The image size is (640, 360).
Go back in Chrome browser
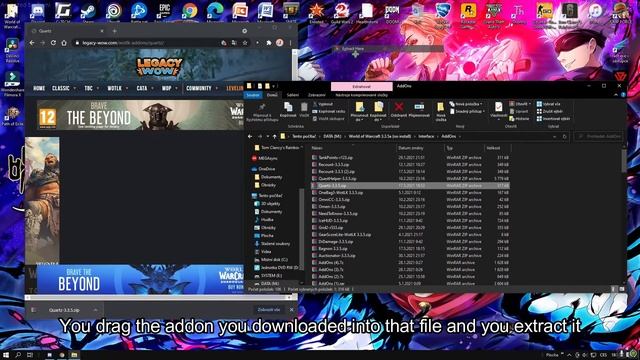(x=32, y=42)
